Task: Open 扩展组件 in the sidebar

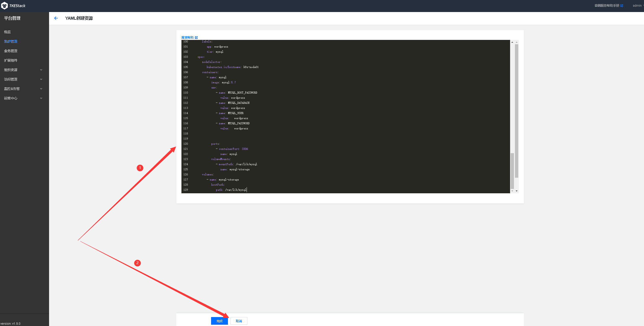Action: (x=11, y=60)
